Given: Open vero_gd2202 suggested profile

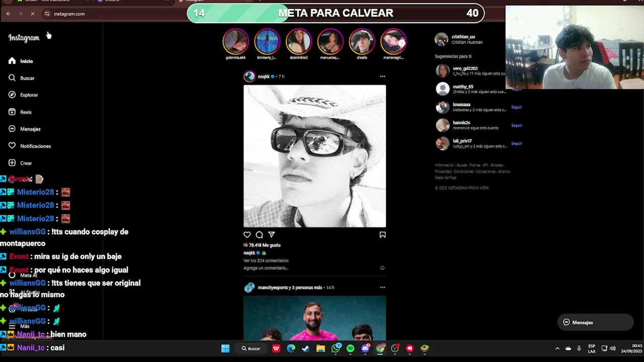Looking at the screenshot, I should 465,68.
